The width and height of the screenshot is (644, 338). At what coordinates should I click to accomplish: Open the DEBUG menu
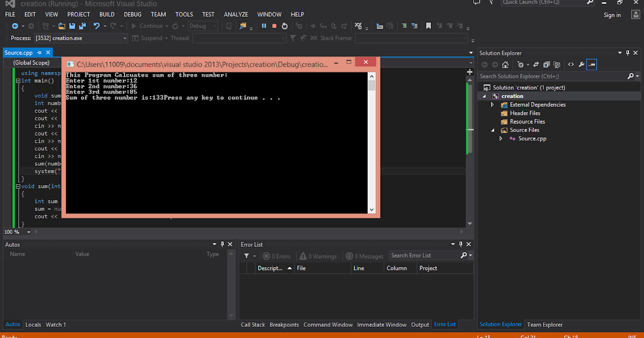click(133, 14)
